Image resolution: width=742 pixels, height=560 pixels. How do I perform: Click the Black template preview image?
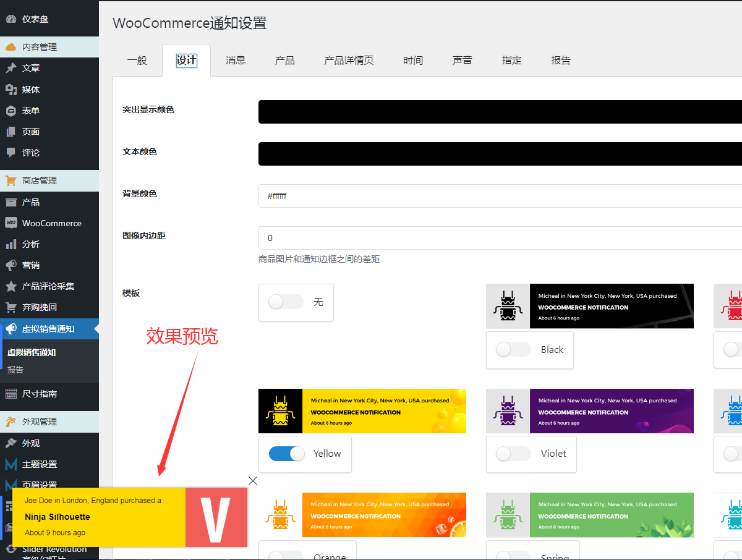[x=590, y=306]
